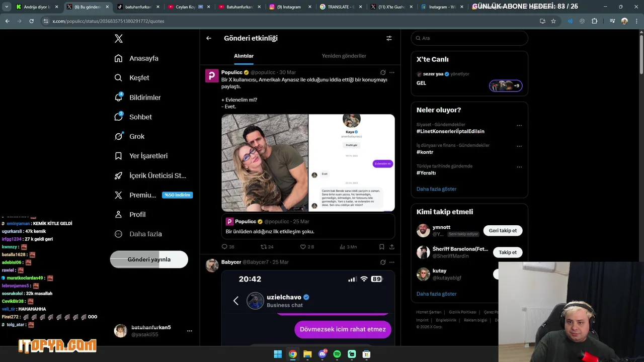Viewport: 644px width, 362px height.
Task: Open Discord from the taskbar
Action: pos(323,354)
